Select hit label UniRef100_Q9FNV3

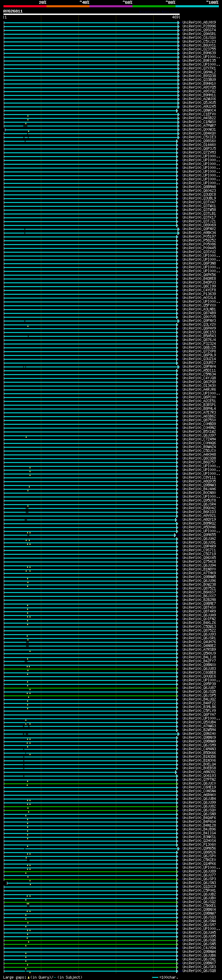click(199, 321)
